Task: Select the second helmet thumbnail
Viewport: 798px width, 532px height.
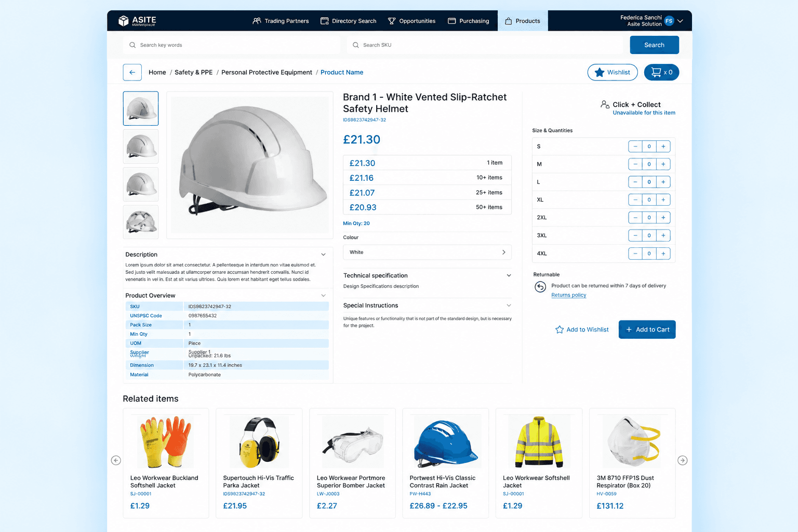Action: (141, 147)
